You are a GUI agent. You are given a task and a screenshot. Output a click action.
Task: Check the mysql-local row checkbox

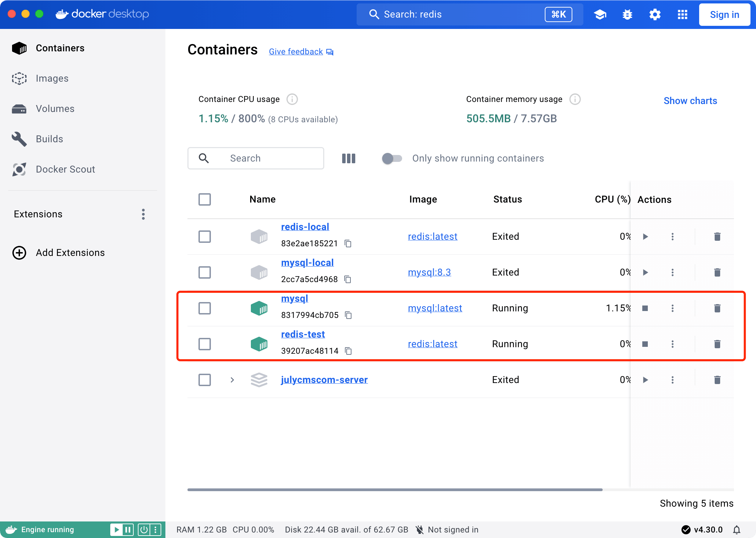(x=205, y=272)
